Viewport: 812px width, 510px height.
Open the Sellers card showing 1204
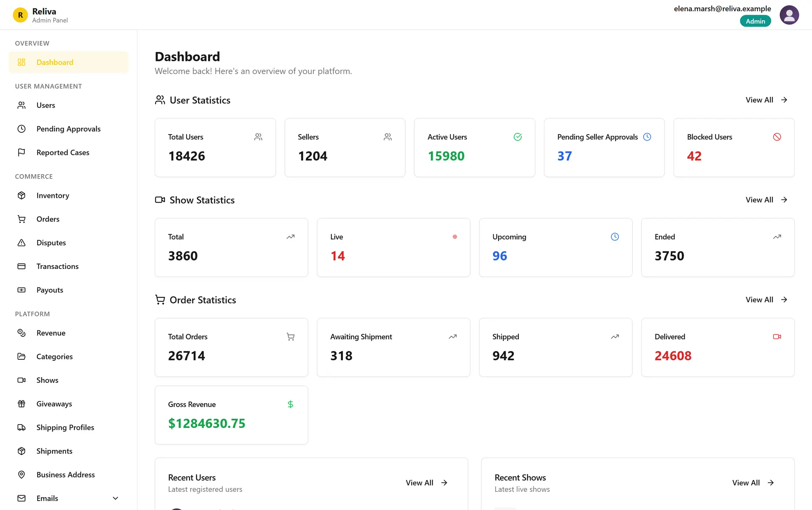coord(345,148)
